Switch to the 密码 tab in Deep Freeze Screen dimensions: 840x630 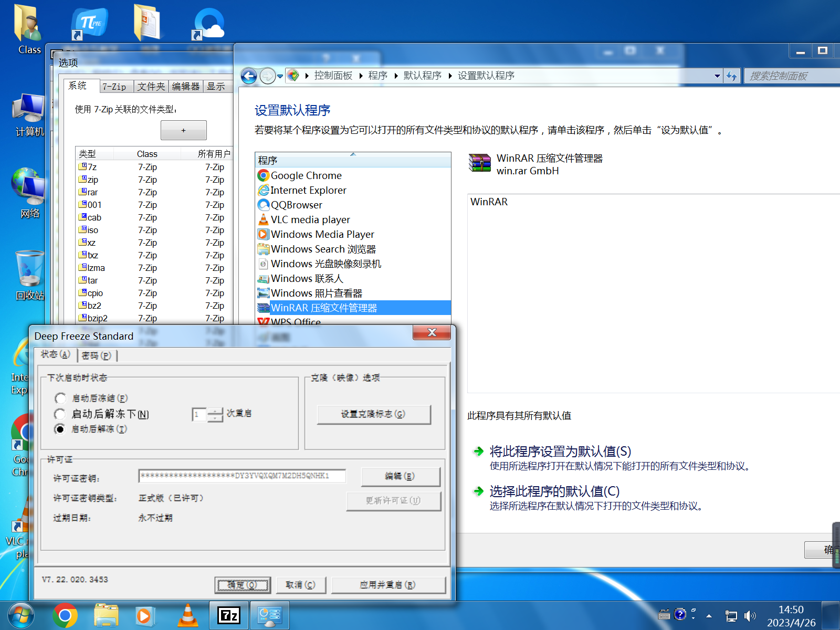coord(97,355)
